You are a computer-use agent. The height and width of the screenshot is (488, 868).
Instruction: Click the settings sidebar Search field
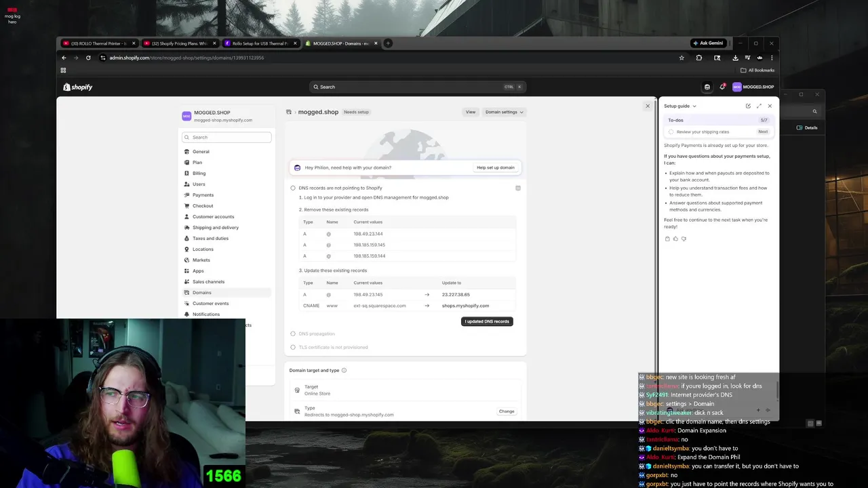click(x=226, y=137)
